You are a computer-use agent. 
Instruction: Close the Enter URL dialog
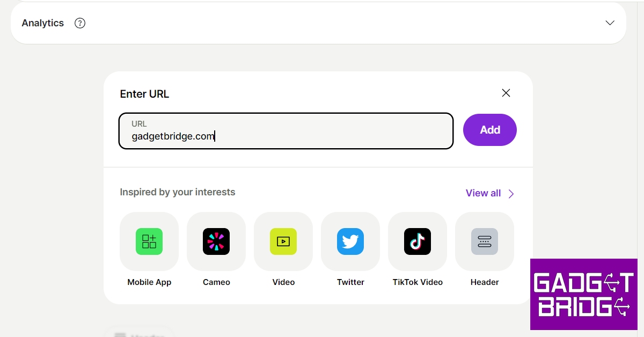tap(506, 93)
